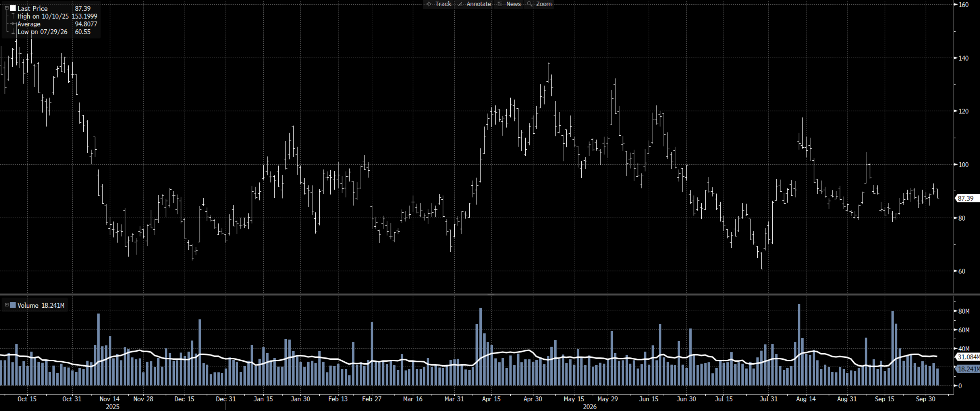Open the Annotate tool label

(479, 4)
